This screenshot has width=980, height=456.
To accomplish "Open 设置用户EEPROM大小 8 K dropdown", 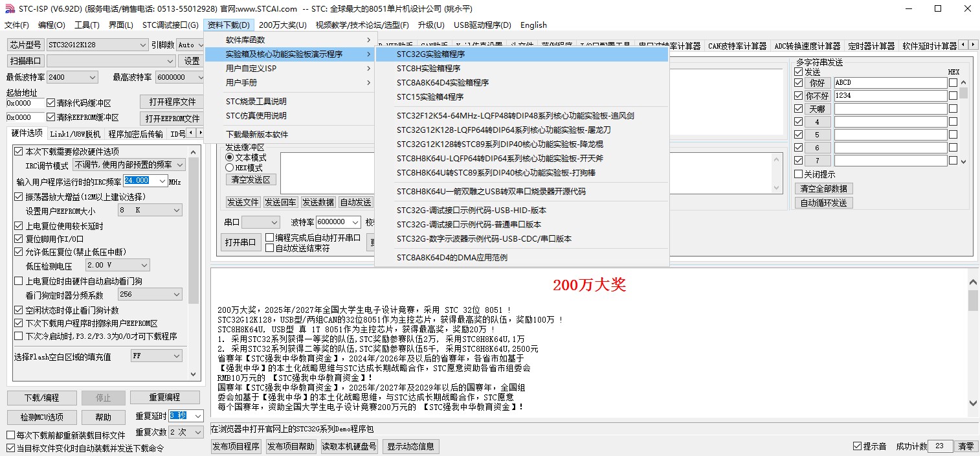I will (150, 211).
